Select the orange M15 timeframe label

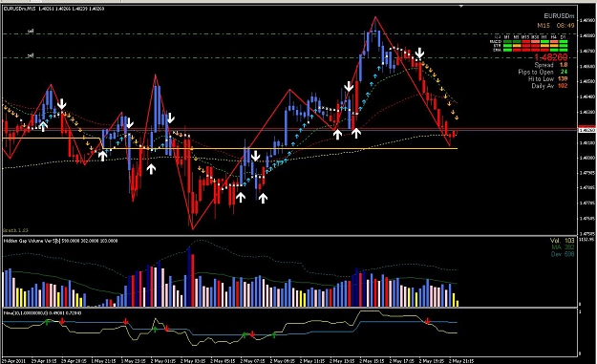point(544,26)
